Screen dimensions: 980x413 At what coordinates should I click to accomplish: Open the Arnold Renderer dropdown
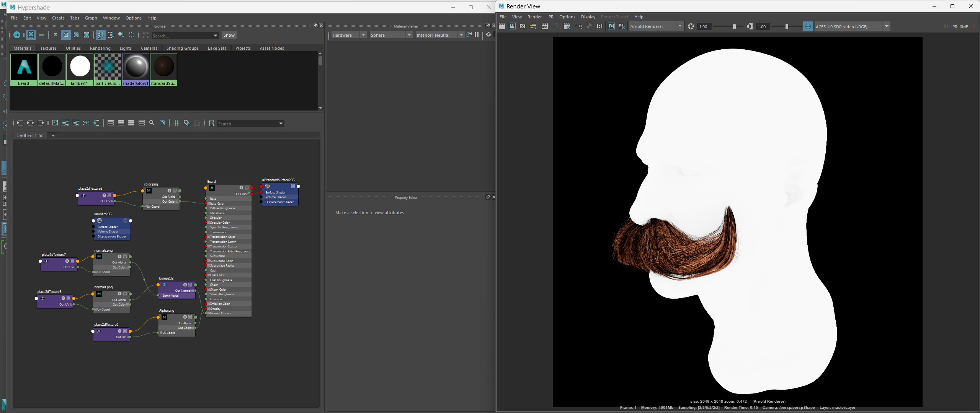tap(656, 26)
